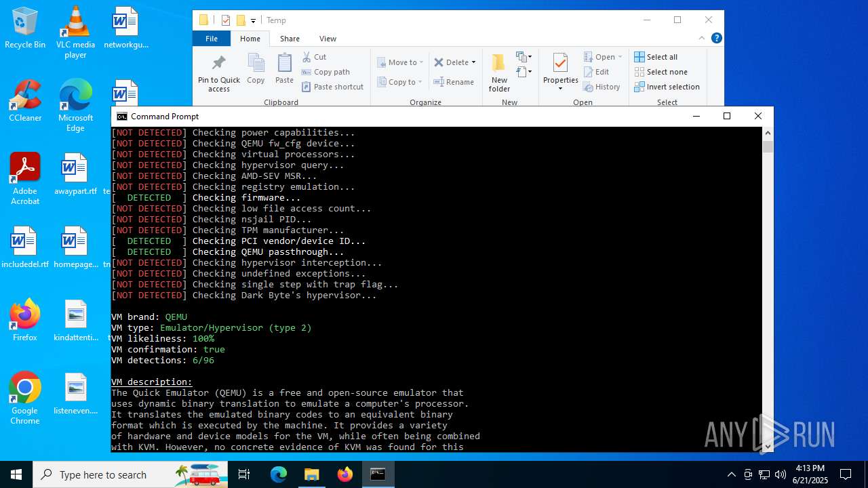Click Copy icon in Explorer Clipboard group
The width and height of the screenshot is (868, 488).
tap(256, 69)
